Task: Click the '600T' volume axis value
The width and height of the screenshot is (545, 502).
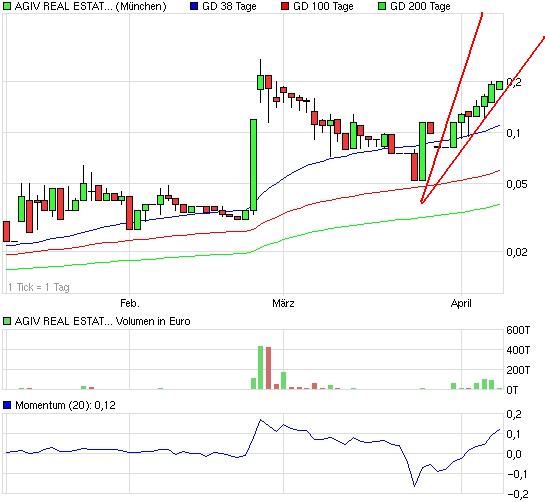Action: [518, 330]
